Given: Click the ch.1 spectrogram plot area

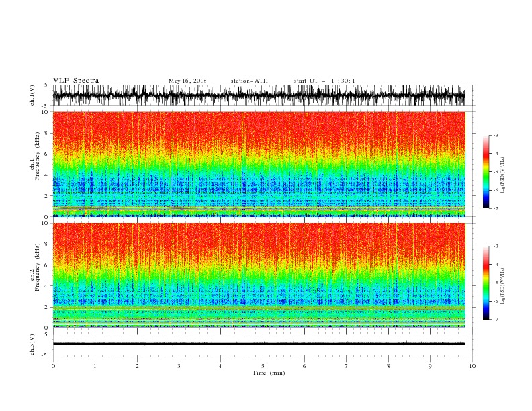Looking at the screenshot, I should pos(259,164).
